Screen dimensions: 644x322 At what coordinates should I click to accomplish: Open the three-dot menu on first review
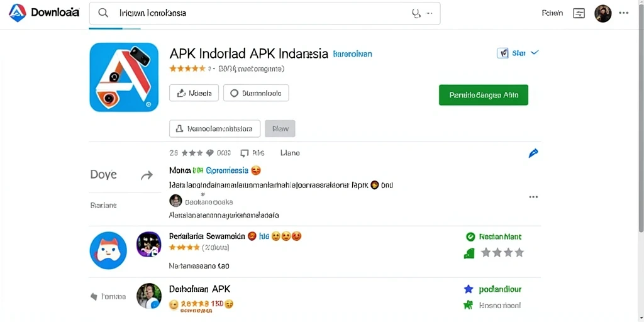tap(533, 197)
